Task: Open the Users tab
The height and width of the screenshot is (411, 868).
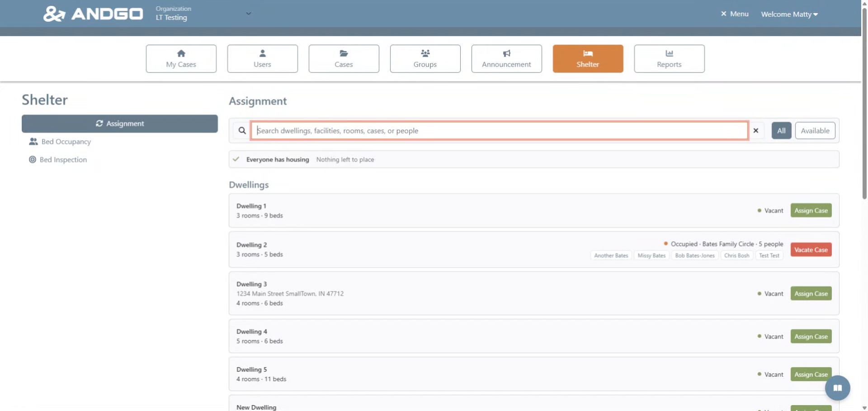Action: (263, 59)
